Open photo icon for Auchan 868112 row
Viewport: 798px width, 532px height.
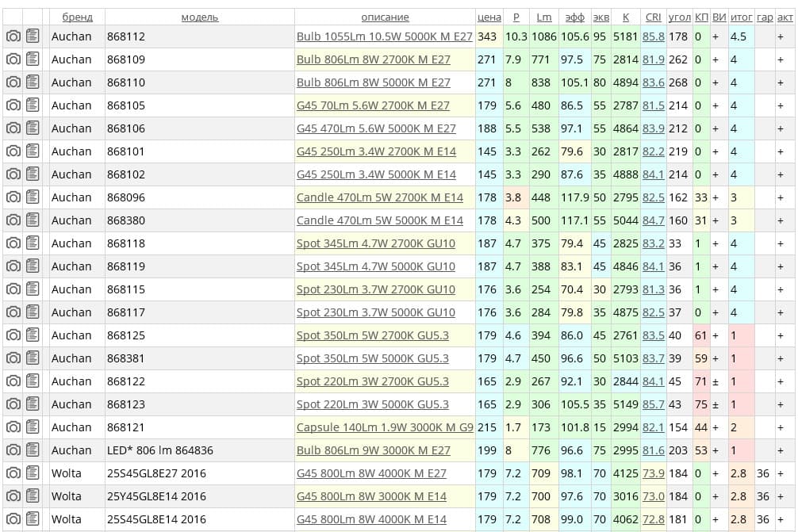(13, 36)
